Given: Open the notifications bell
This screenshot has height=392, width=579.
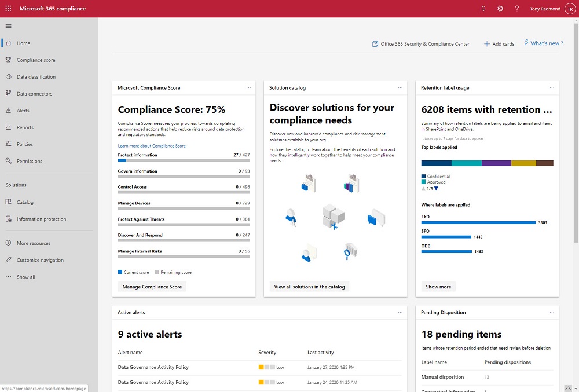Looking at the screenshot, I should tap(483, 9).
